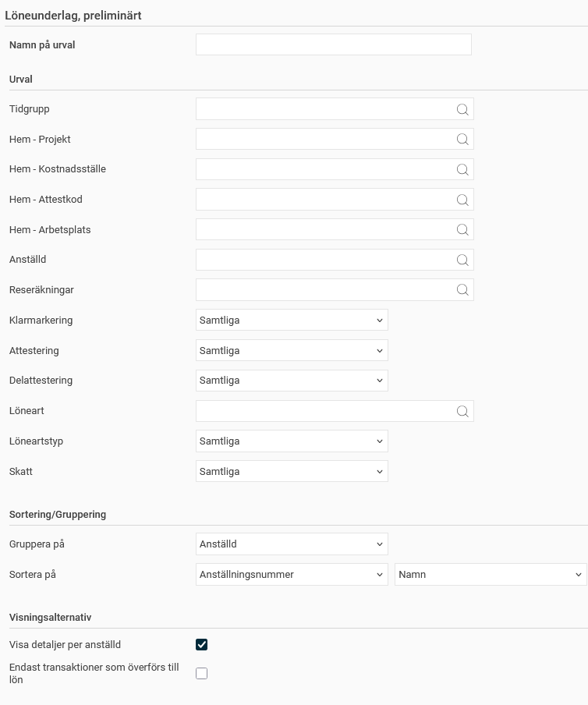Expand the Skatt dropdown
588x705 pixels.
[x=292, y=471]
